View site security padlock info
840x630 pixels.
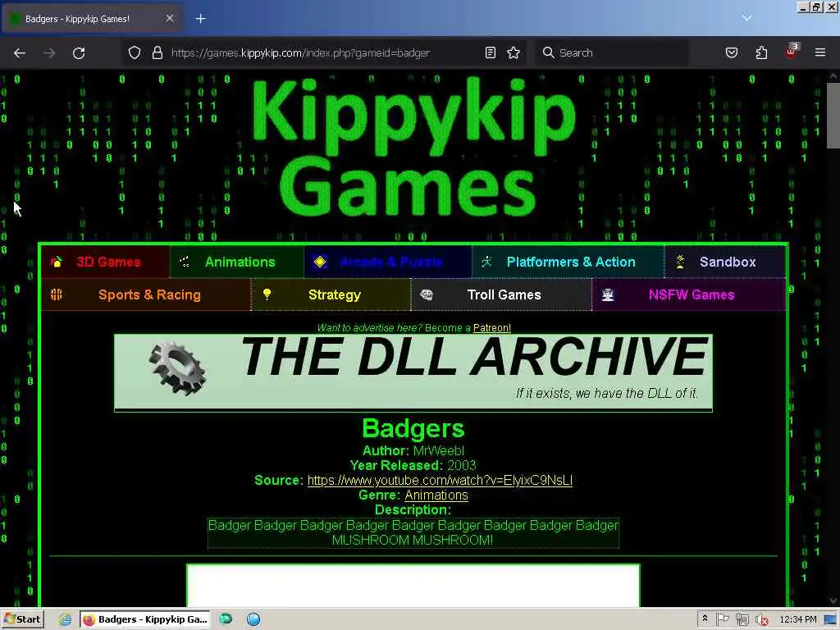click(157, 52)
